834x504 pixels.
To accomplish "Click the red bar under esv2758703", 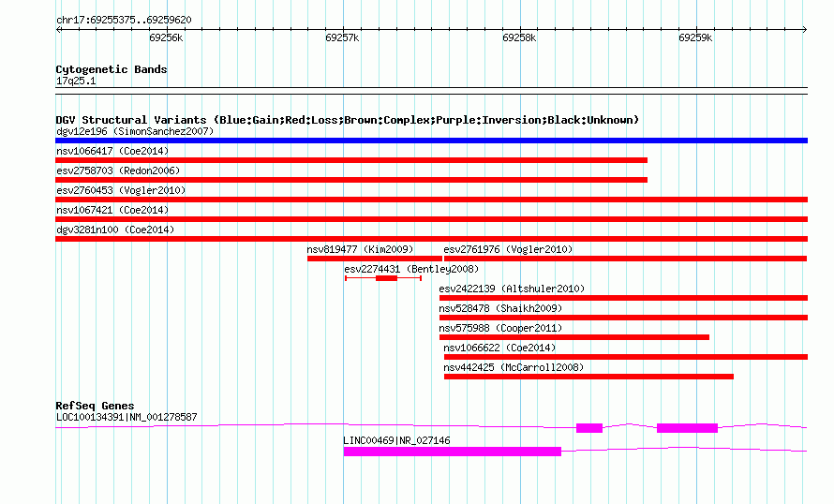I will pos(351,180).
